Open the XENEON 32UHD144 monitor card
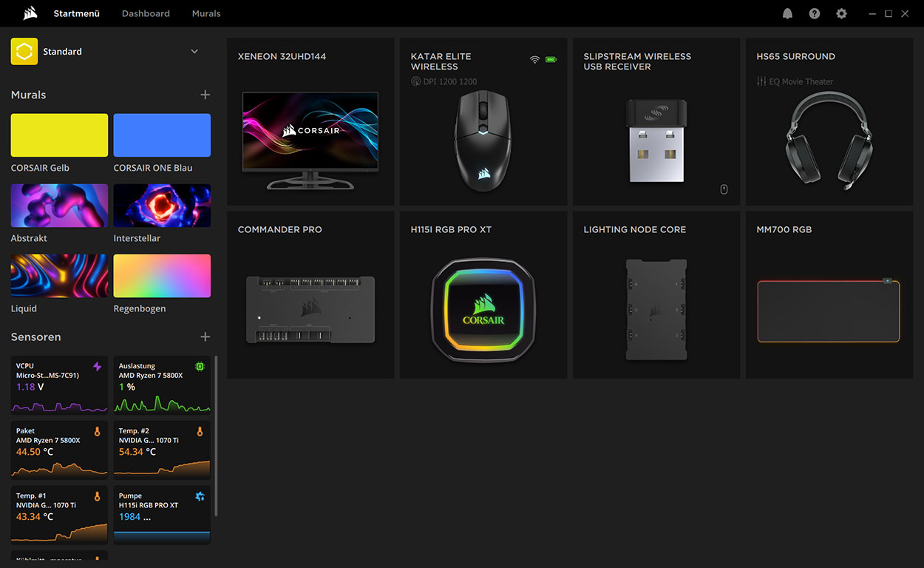 (x=310, y=122)
